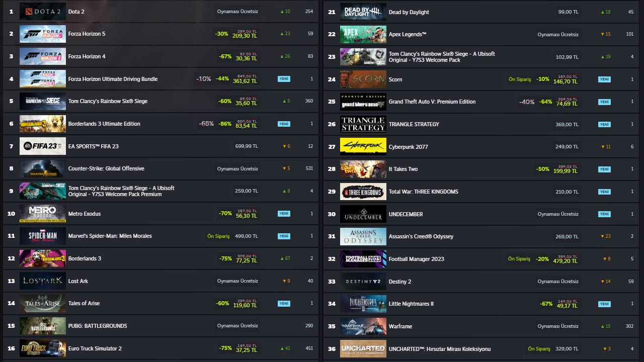
Task: Click green up arrow 41 on Euro Truck Simulator 2
Action: [285, 348]
